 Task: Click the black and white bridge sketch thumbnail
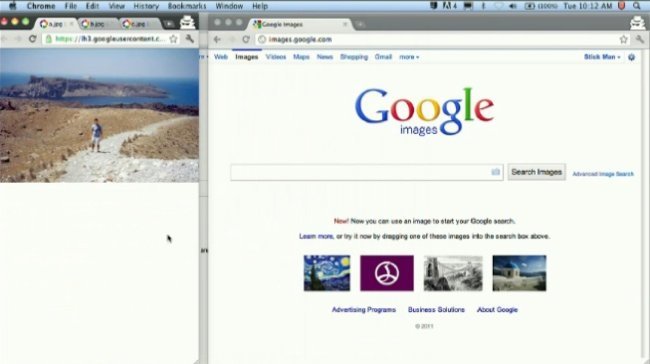453,273
